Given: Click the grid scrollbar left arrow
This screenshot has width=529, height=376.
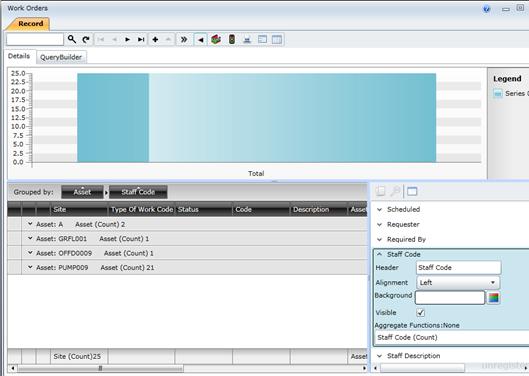Looking at the screenshot, I should pos(12,368).
